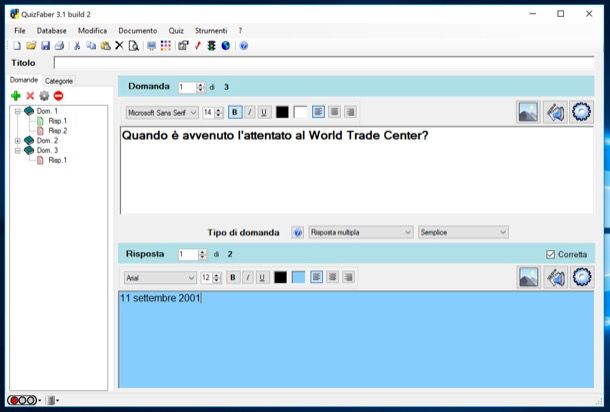
Task: Open the Documento menu
Action: pyautogui.click(x=138, y=30)
